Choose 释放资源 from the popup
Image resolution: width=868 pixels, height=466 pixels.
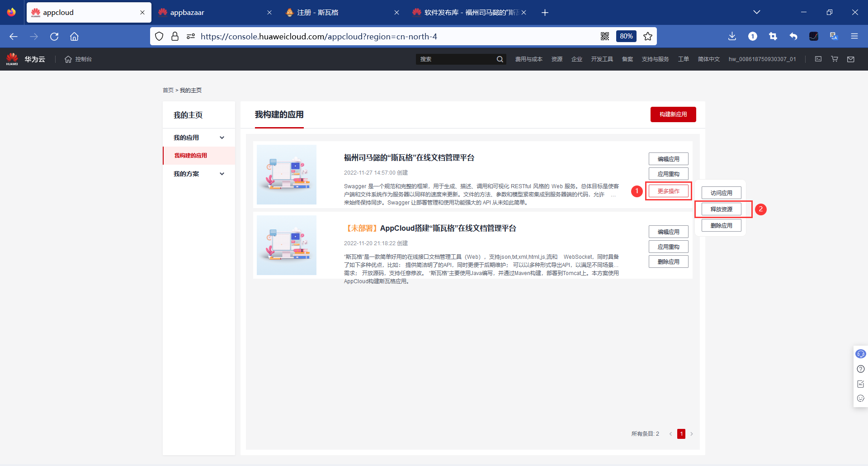tap(722, 209)
